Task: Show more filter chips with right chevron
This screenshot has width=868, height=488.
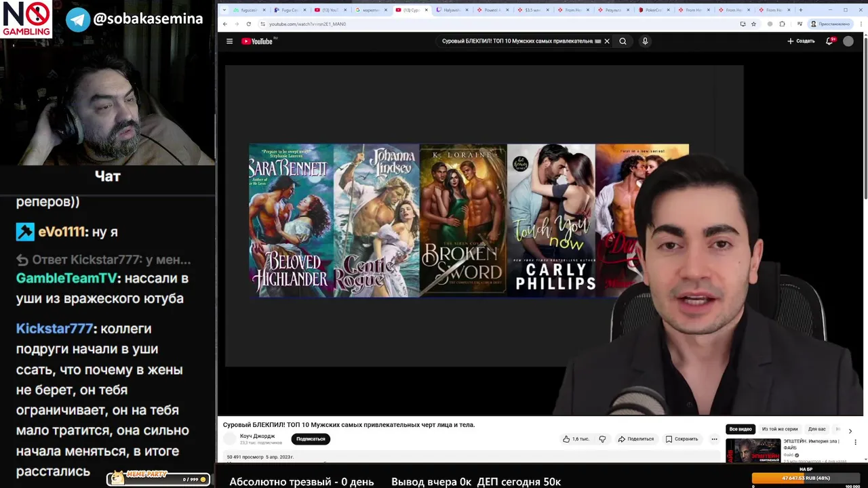Action: pos(850,430)
